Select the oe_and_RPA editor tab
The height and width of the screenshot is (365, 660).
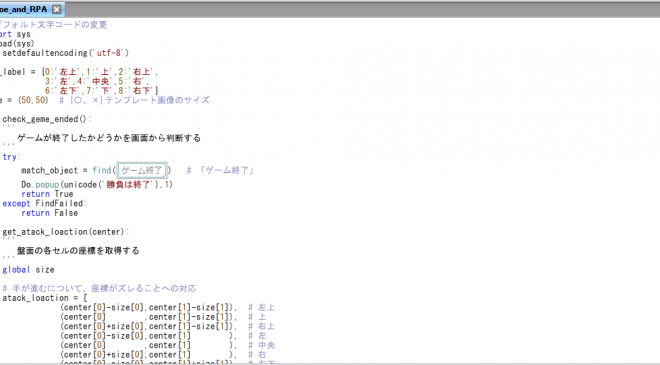pos(25,9)
